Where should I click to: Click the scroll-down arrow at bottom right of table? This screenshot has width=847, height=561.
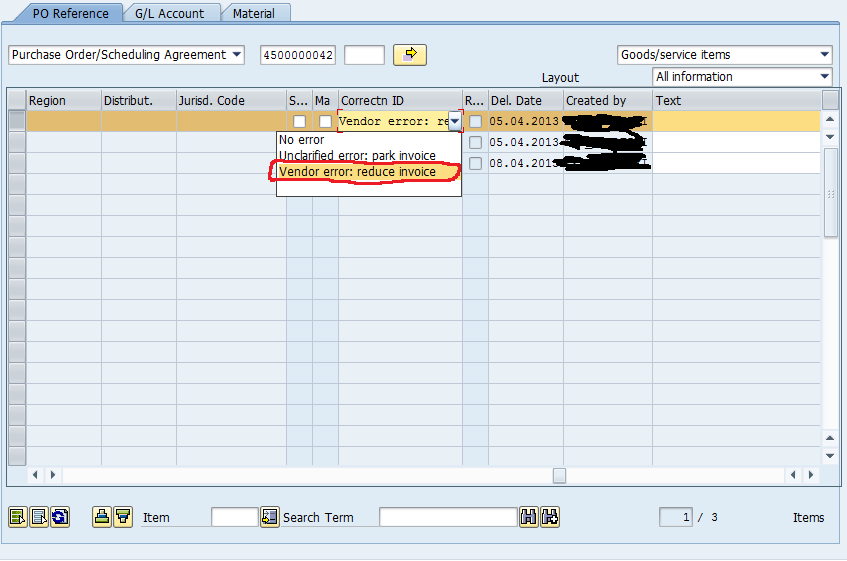pos(830,456)
